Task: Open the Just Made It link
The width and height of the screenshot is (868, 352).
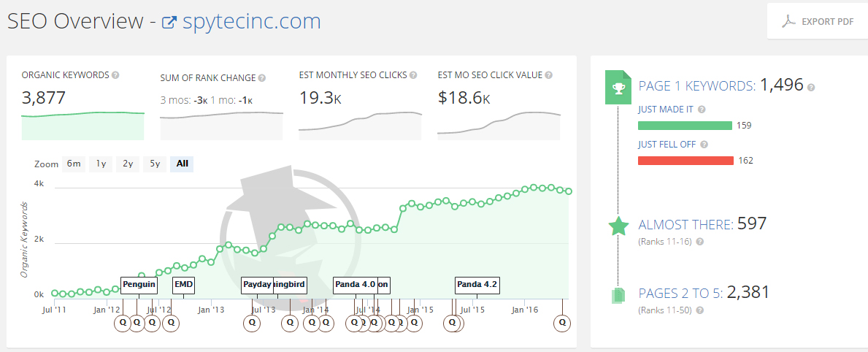Action: click(x=667, y=110)
